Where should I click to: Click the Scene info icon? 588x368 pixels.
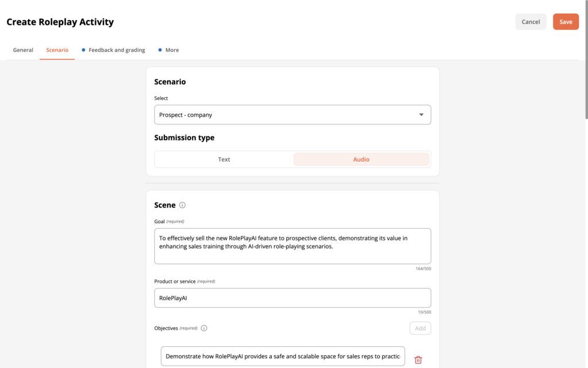182,205
